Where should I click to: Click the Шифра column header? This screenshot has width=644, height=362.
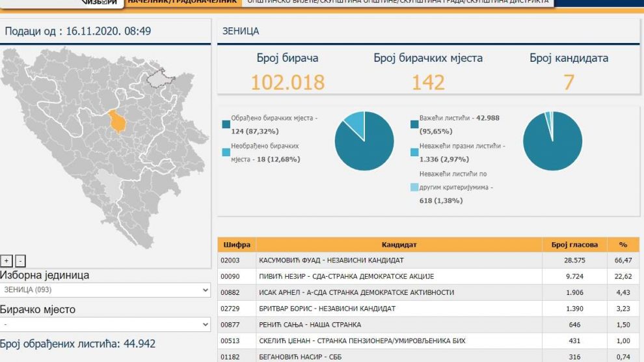click(237, 245)
